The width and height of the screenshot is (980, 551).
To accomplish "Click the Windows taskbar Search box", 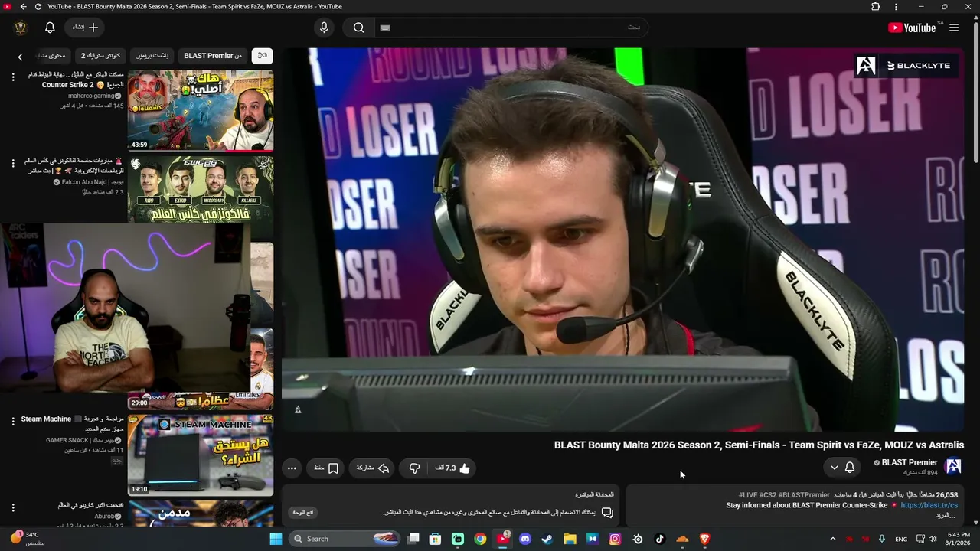I will tap(345, 539).
